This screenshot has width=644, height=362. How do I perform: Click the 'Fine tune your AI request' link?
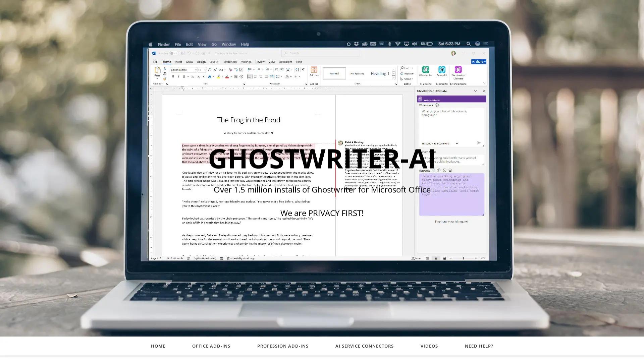[x=452, y=222]
